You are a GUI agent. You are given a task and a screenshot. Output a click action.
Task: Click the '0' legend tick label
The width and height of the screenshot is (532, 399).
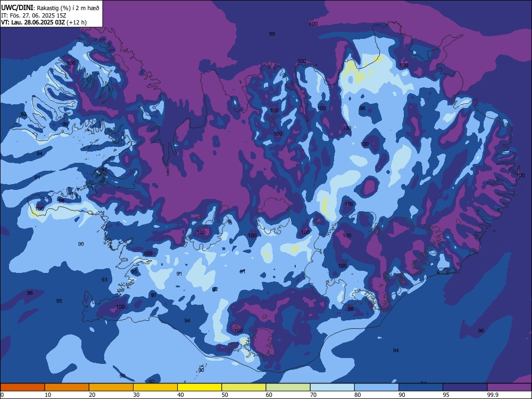2,395
